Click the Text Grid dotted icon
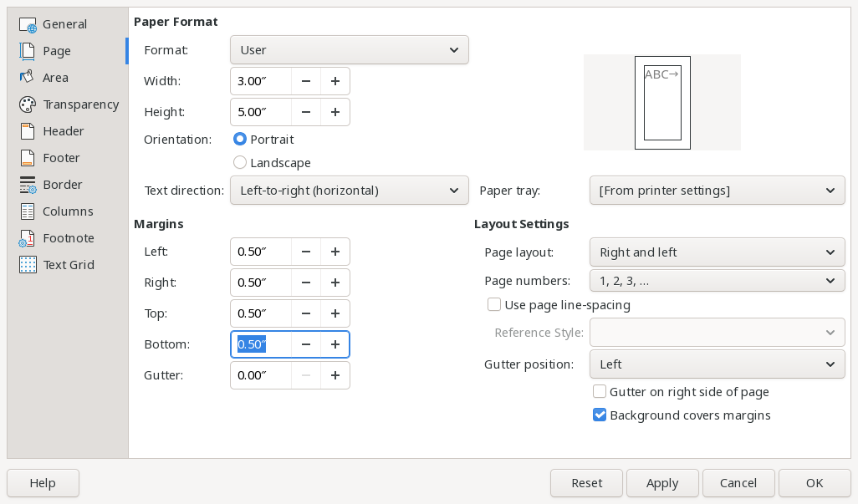This screenshot has width=858, height=504. coord(28,265)
